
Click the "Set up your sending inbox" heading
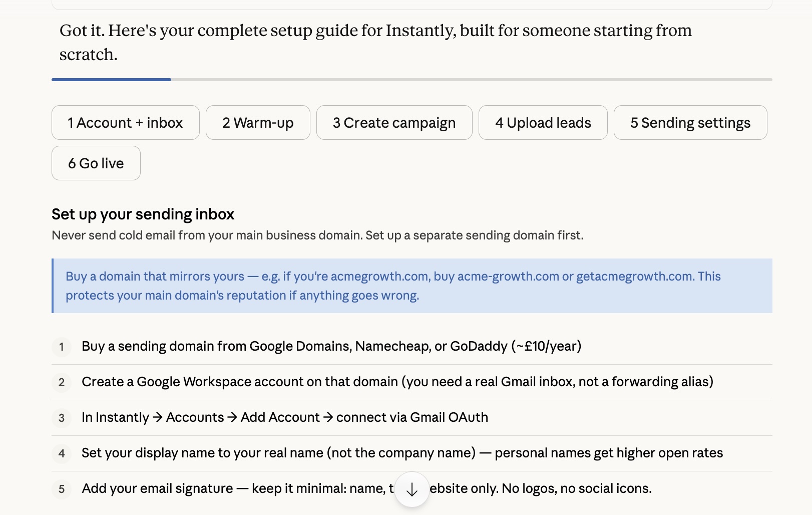click(x=143, y=214)
